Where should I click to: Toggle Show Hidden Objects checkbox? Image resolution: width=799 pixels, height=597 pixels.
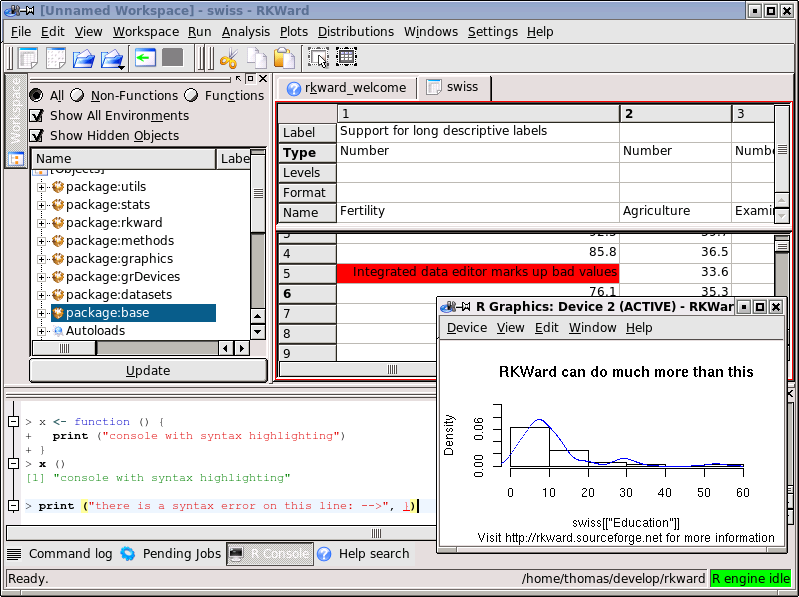(x=37, y=136)
